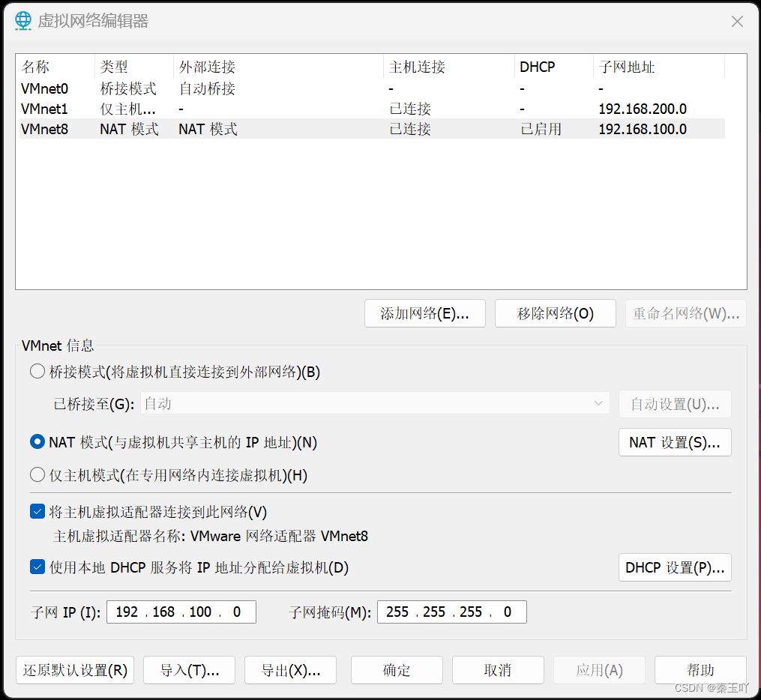Toggle 使用本地 DHCP 服务 checkbox

37,567
